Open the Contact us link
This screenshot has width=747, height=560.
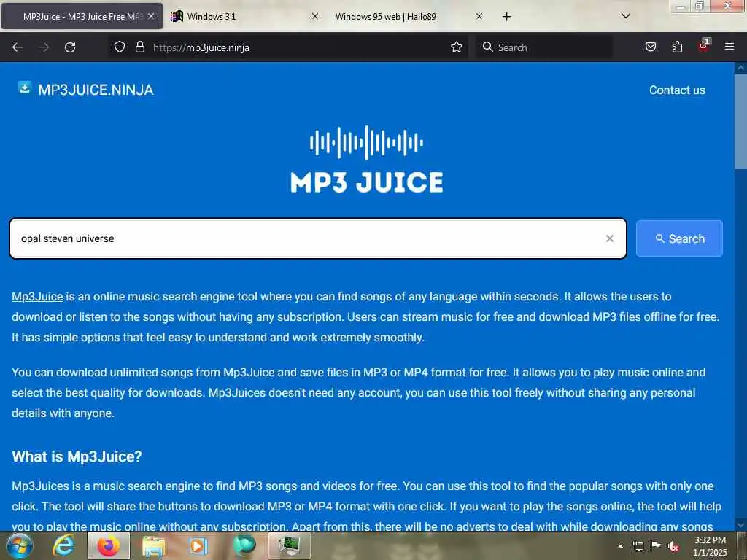pyautogui.click(x=677, y=90)
